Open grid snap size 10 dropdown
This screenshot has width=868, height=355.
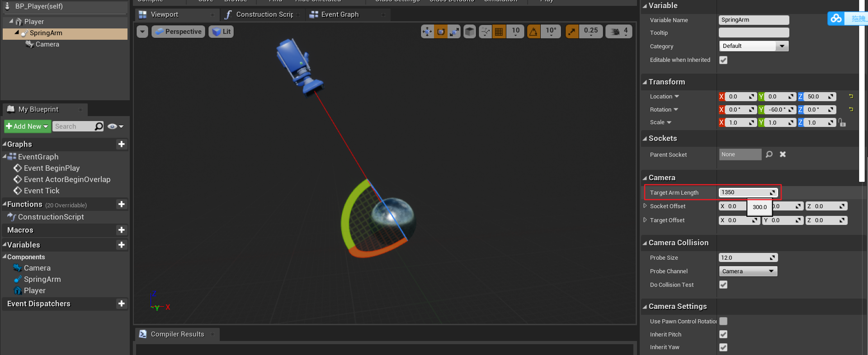[x=515, y=32]
